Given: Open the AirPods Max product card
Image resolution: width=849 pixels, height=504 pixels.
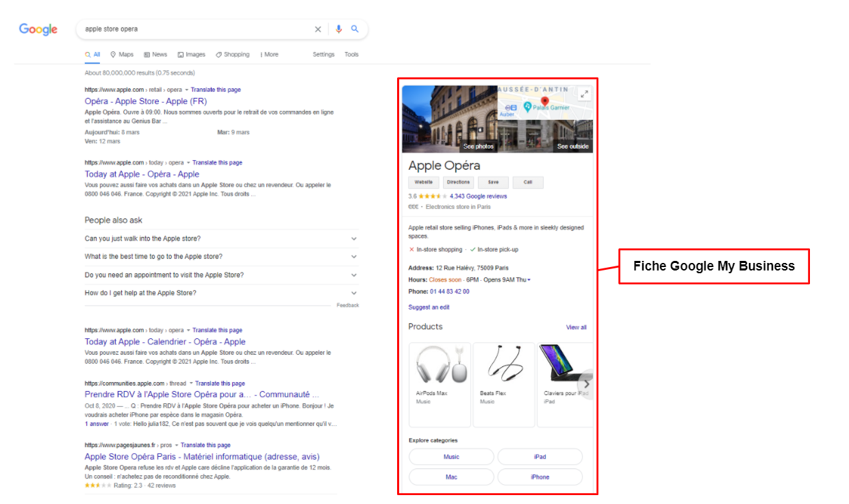Looking at the screenshot, I should click(x=440, y=385).
